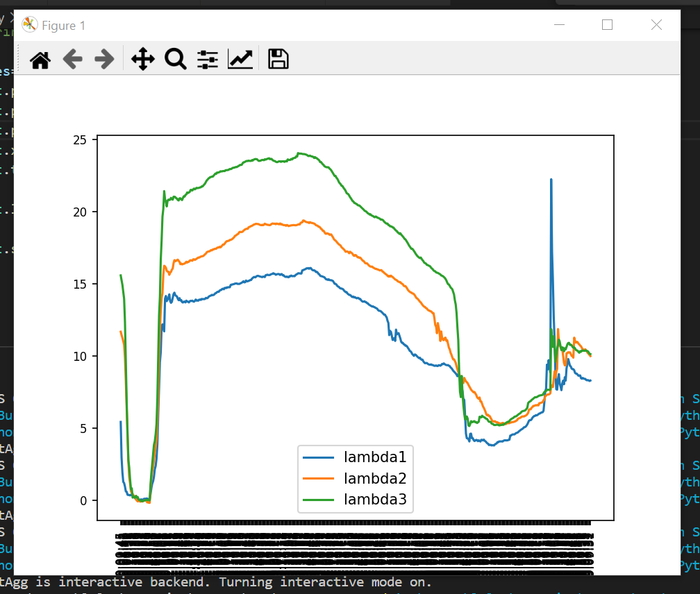Enable zoom-to-rectangle mode
This screenshot has height=594, width=700.
click(x=175, y=60)
